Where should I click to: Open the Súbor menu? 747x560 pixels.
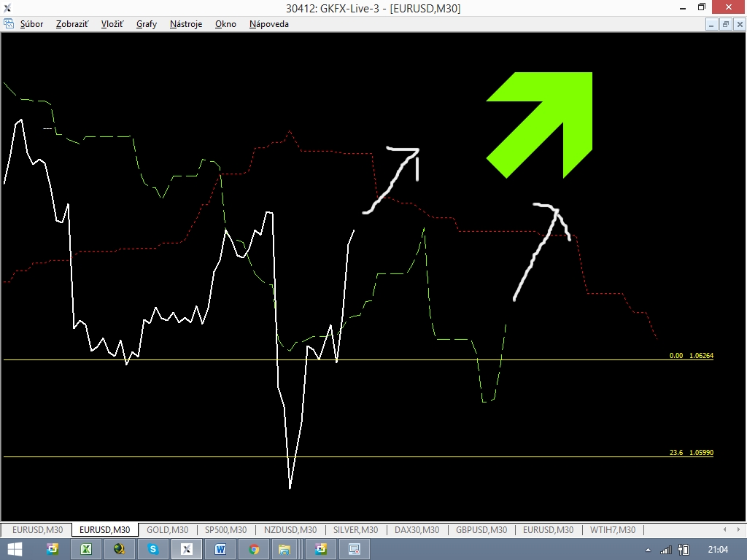tap(31, 24)
